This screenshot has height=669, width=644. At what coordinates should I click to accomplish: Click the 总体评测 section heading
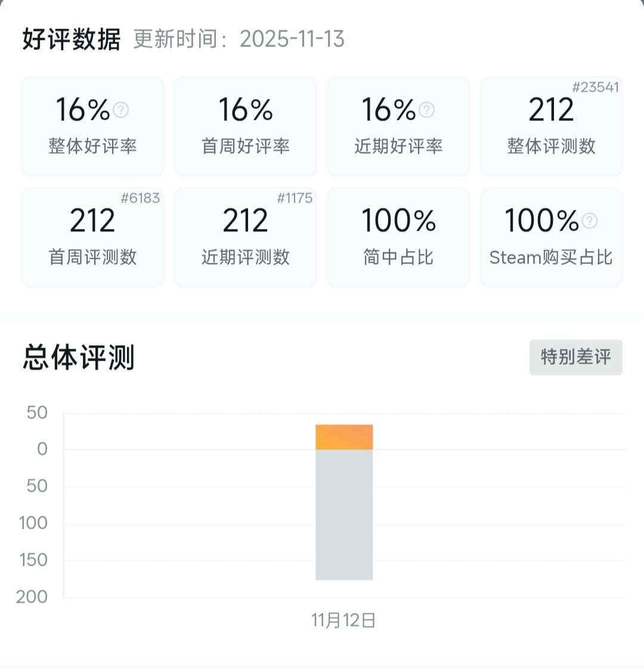pyautogui.click(x=79, y=358)
